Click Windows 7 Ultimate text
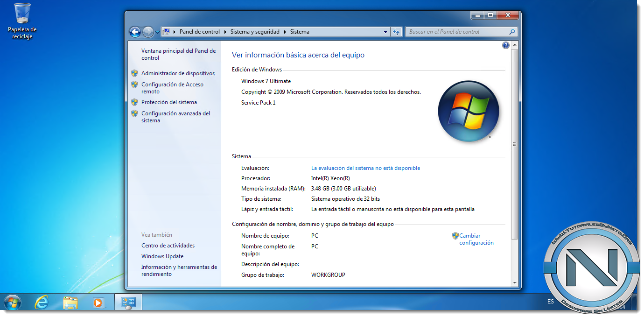The image size is (644, 317). point(266,81)
